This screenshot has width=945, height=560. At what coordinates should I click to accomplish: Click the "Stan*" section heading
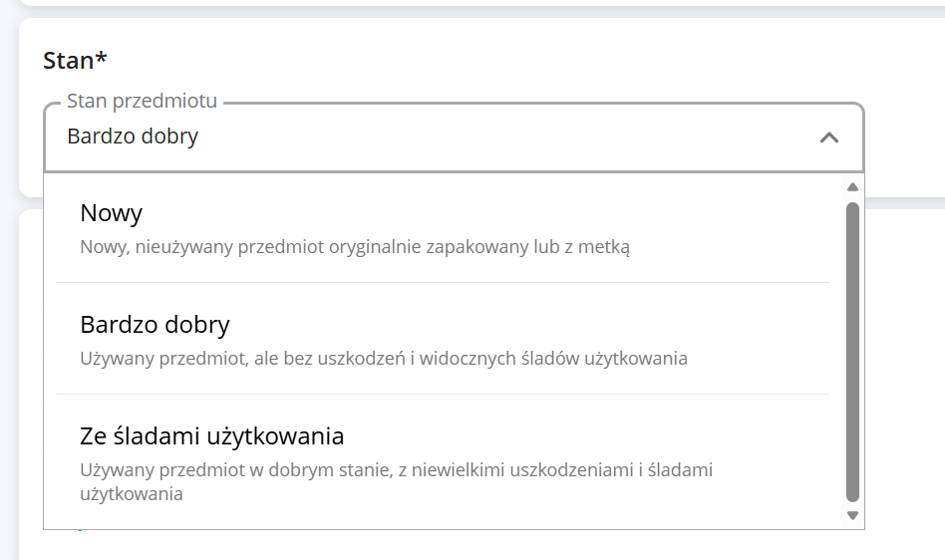point(70,61)
